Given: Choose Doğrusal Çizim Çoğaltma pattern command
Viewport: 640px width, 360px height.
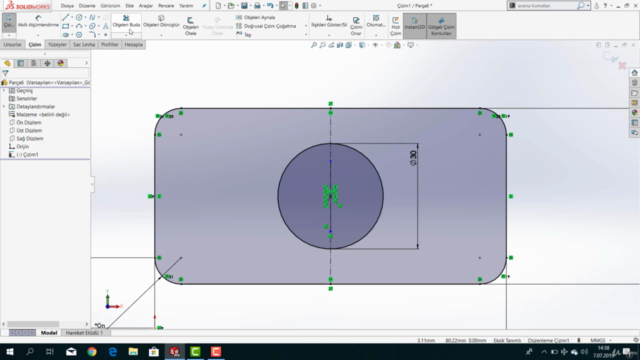Looking at the screenshot, I should point(266,26).
